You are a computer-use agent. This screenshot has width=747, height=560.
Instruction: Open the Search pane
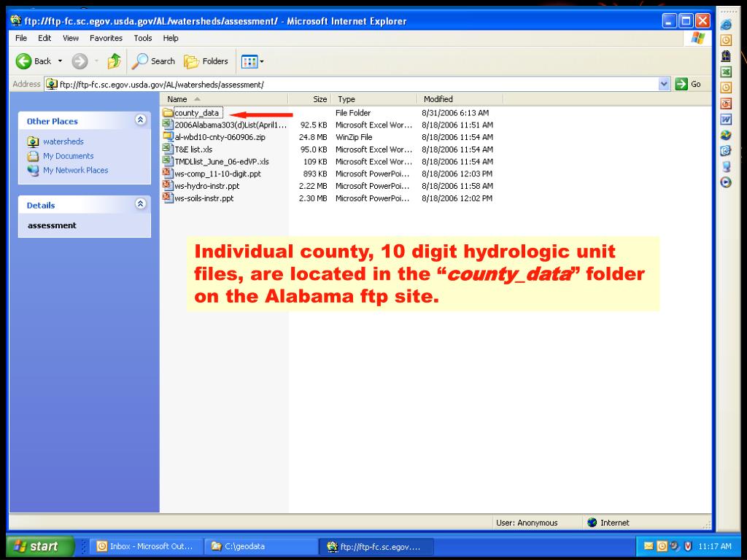tap(153, 61)
